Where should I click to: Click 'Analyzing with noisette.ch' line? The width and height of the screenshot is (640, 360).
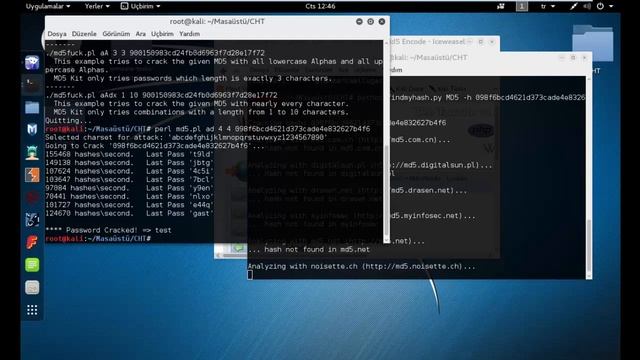pos(362,266)
